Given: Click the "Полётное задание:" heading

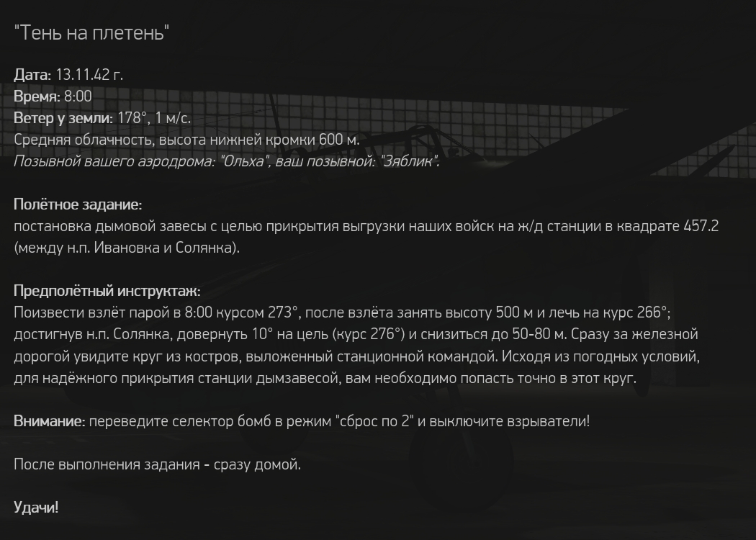Looking at the screenshot, I should tap(78, 204).
